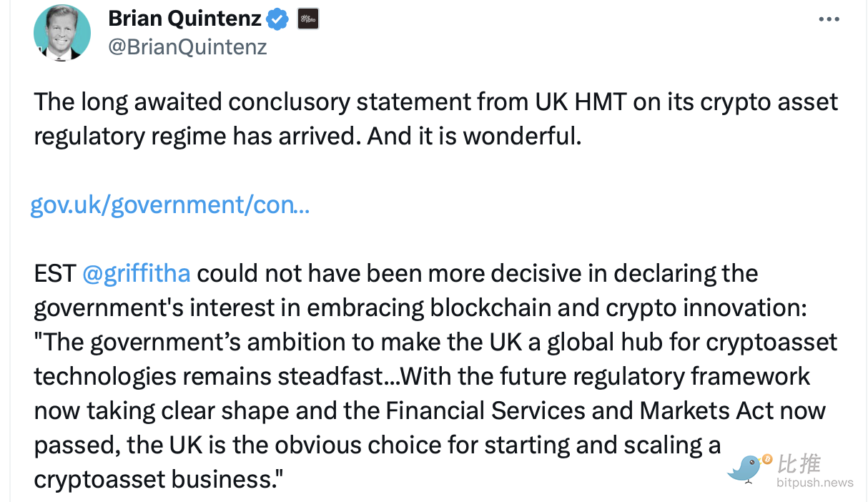
Task: Open the @griffitha mention
Action: [136, 273]
